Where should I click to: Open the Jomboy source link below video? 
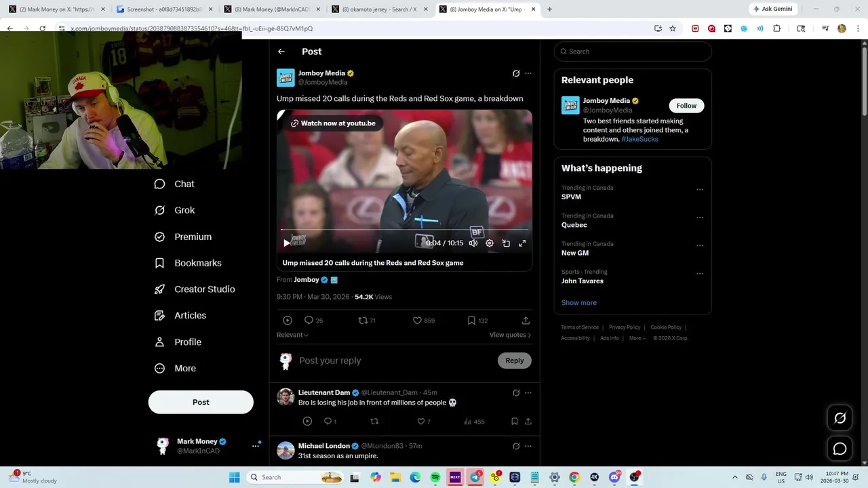point(307,279)
